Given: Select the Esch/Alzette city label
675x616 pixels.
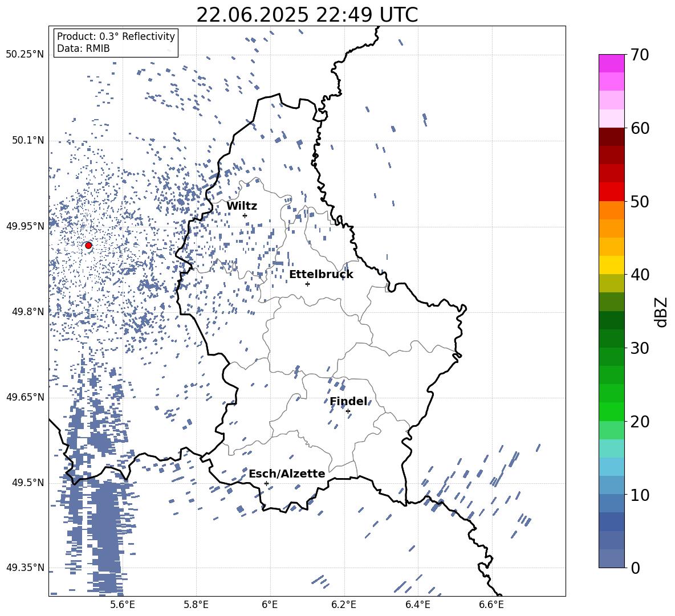Looking at the screenshot, I should click(x=287, y=474).
